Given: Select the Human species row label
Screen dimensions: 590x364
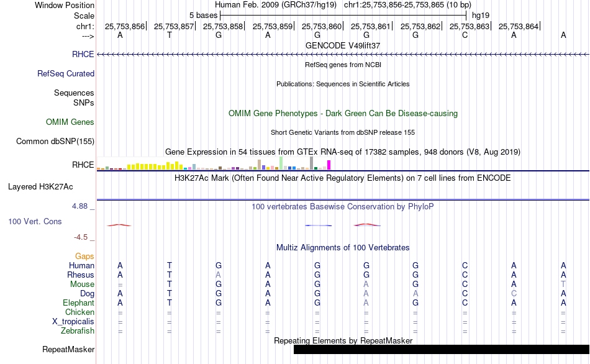Looking at the screenshot, I should (x=81, y=265).
